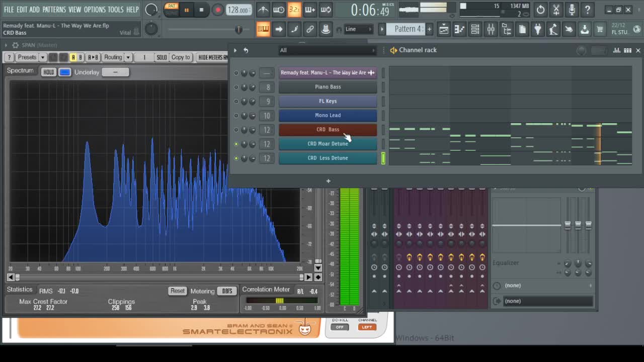Toggle the spectrum HOLD button
The height and width of the screenshot is (362, 644).
coord(48,72)
